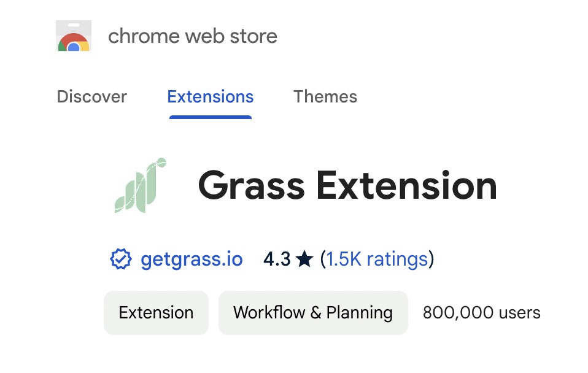The width and height of the screenshot is (588, 373).
Task: Click "Extension" in the large heading
Action: tap(406, 186)
